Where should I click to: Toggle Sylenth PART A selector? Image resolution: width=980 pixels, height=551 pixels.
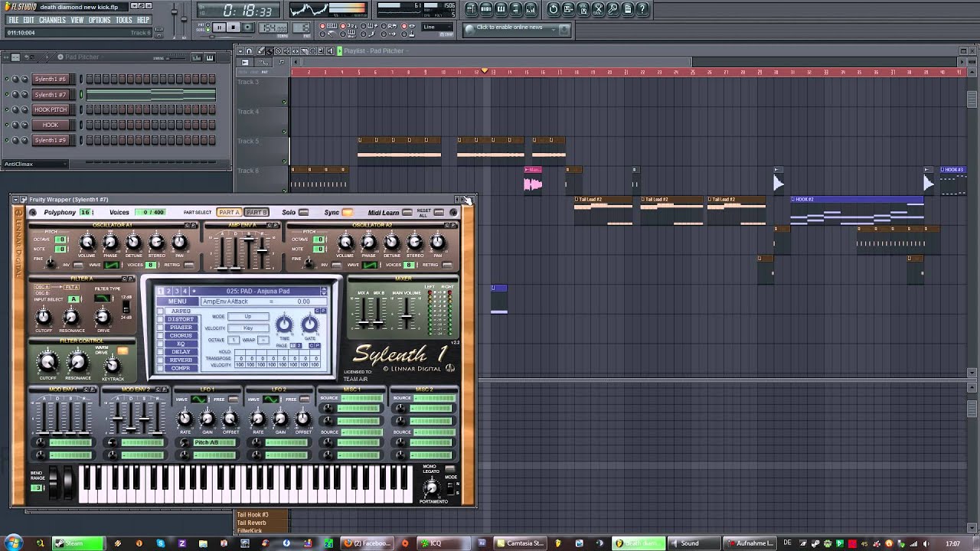tap(229, 212)
